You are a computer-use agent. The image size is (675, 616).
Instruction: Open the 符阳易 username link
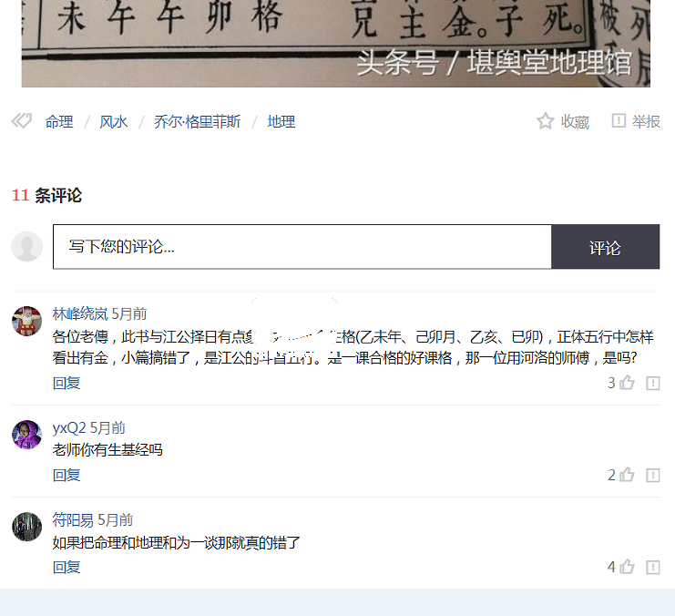(73, 520)
